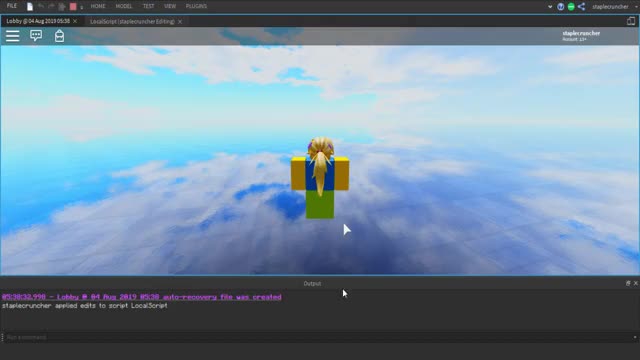Viewport: 640px width, 360px height.
Task: Click the Share icon near the username
Action: coord(581,7)
